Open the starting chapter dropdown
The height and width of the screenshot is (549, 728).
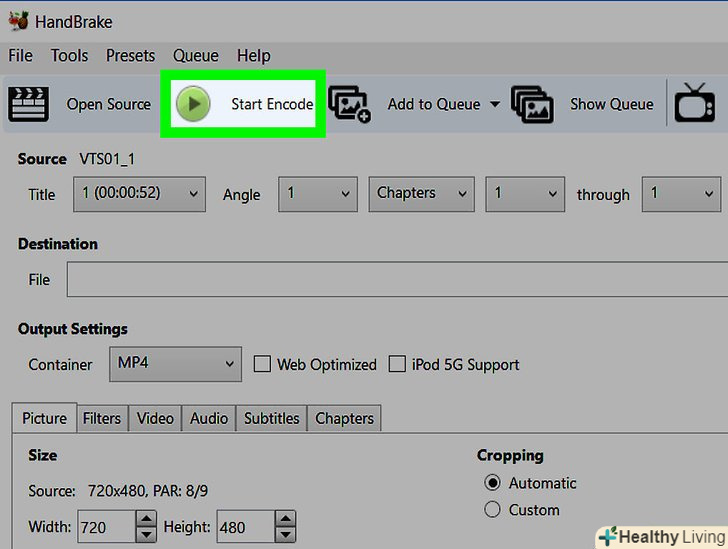525,194
